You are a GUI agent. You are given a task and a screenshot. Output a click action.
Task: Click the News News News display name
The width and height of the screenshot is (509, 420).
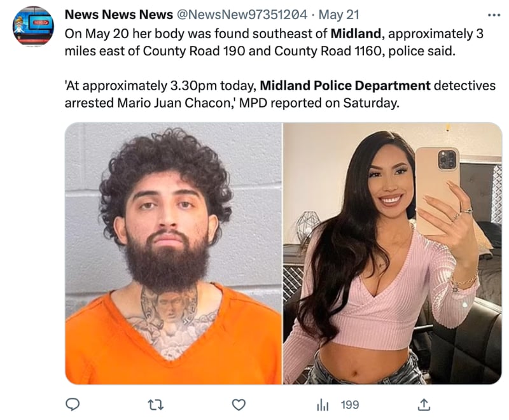point(119,15)
